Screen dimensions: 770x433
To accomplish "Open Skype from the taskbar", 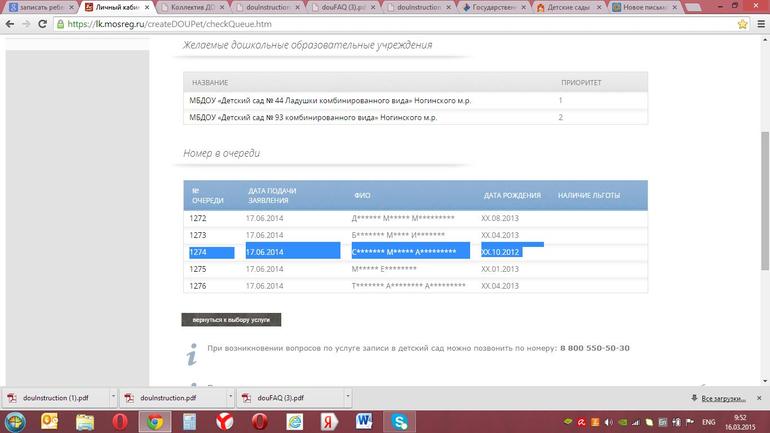I will [x=400, y=421].
